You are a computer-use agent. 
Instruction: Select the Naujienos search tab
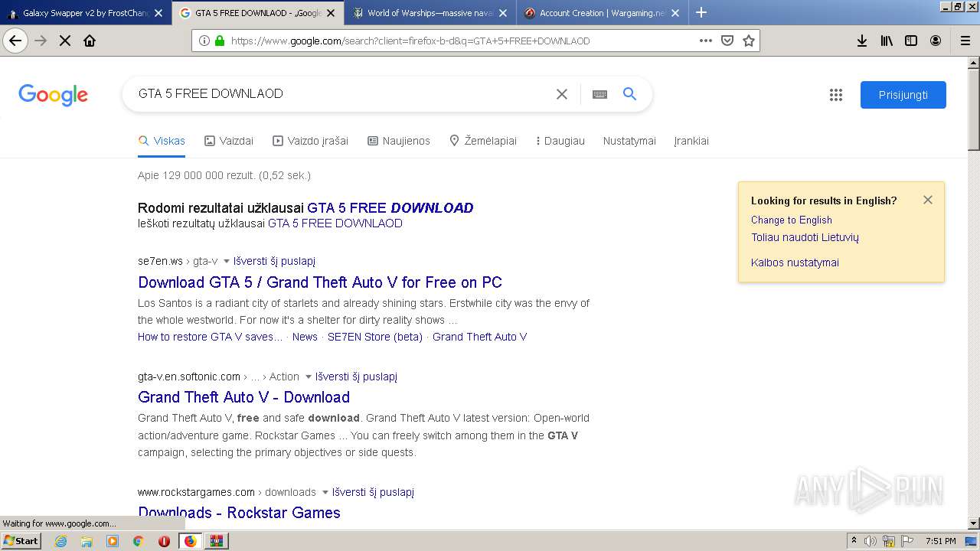[399, 141]
